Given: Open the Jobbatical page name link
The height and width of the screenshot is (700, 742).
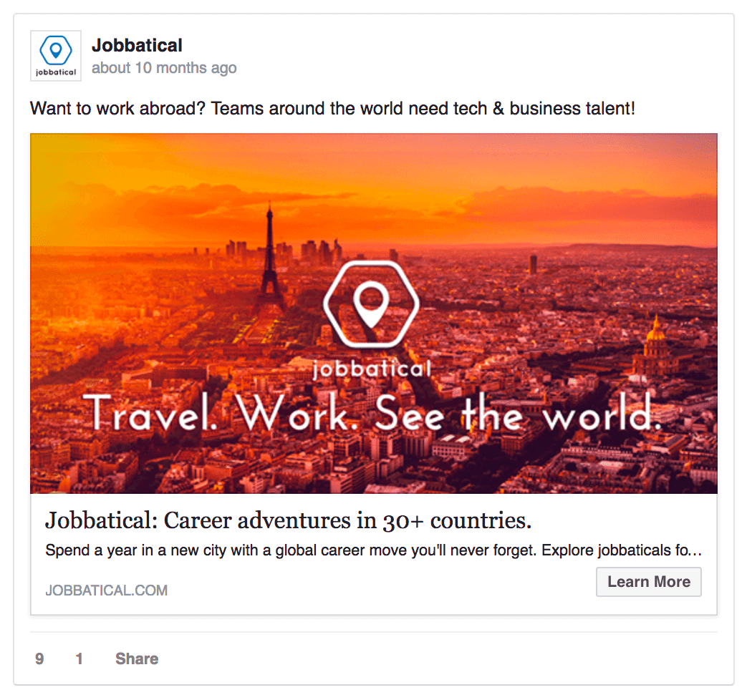Looking at the screenshot, I should [137, 45].
